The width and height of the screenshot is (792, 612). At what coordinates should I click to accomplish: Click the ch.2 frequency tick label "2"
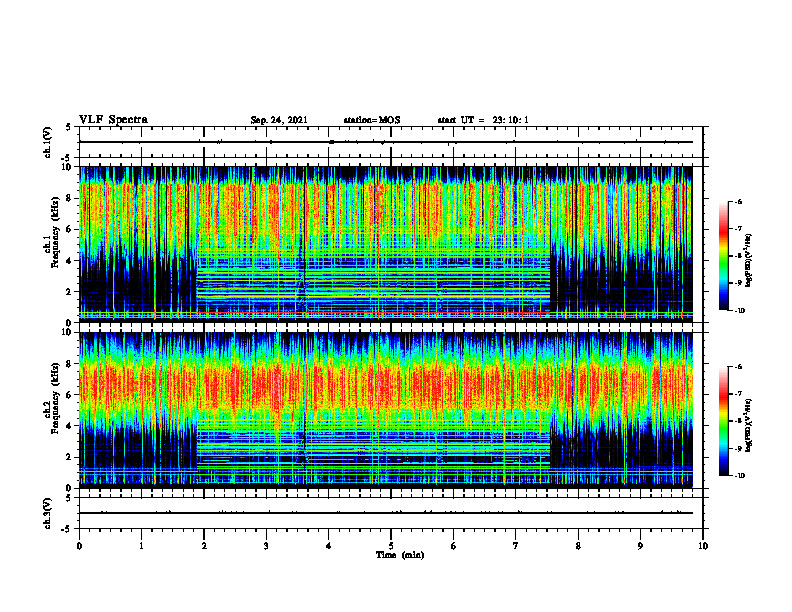[70, 457]
